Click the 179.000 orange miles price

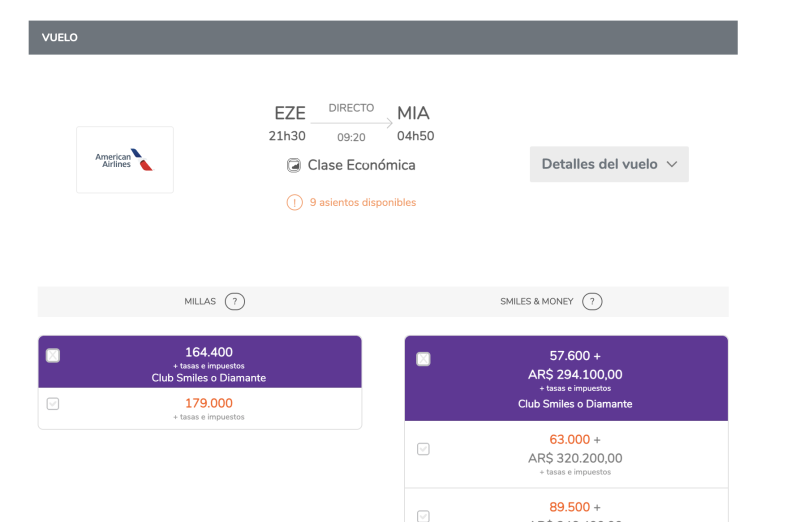(x=209, y=403)
